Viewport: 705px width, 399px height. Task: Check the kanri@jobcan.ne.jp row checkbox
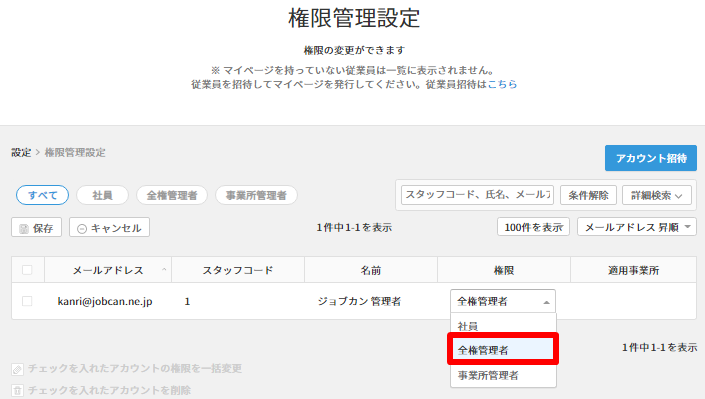coord(27,301)
